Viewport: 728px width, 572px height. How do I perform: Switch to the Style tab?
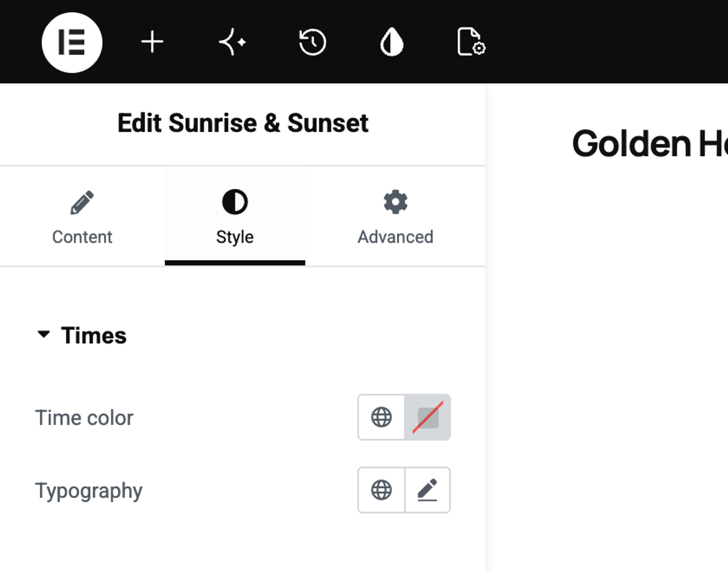(x=235, y=217)
